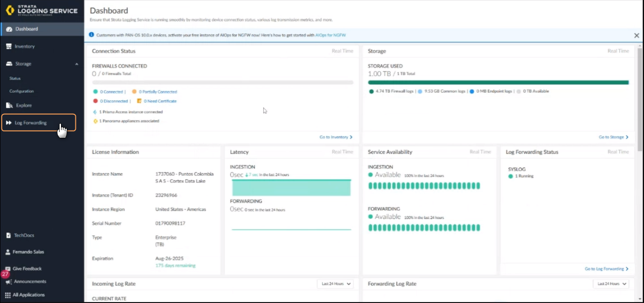Click the AIOps for NGFW link
This screenshot has width=644, height=303.
tap(330, 36)
